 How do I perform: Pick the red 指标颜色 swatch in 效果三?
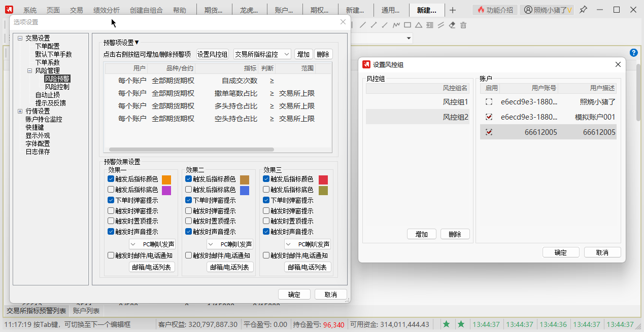pos(323,179)
